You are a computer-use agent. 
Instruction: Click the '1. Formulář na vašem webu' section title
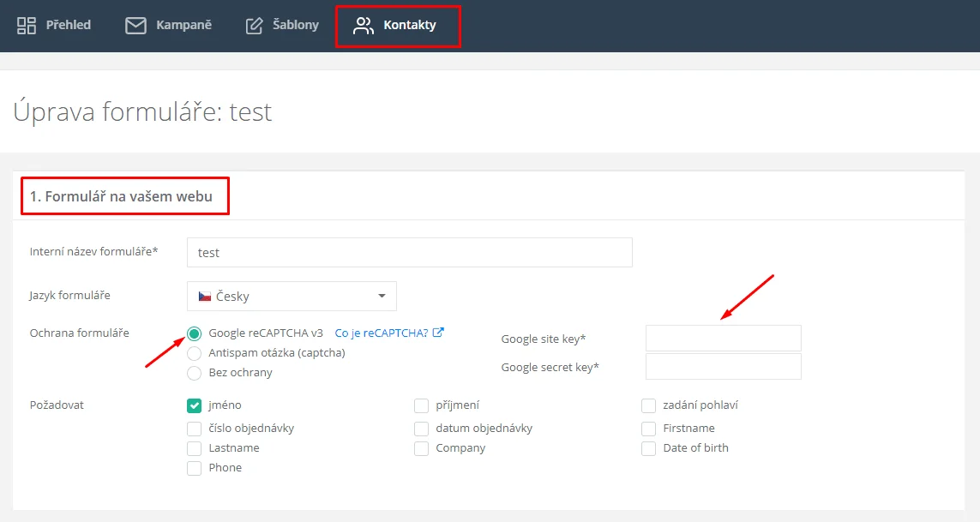(121, 196)
